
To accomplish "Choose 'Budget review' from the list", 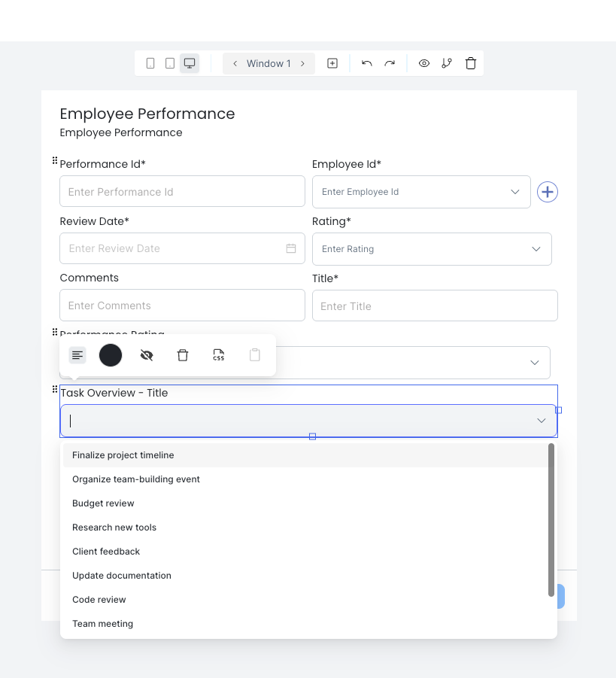I will pos(103,503).
